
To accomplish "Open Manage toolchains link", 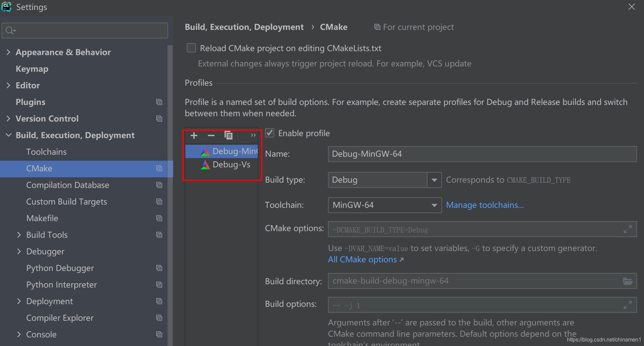I will pos(485,205).
